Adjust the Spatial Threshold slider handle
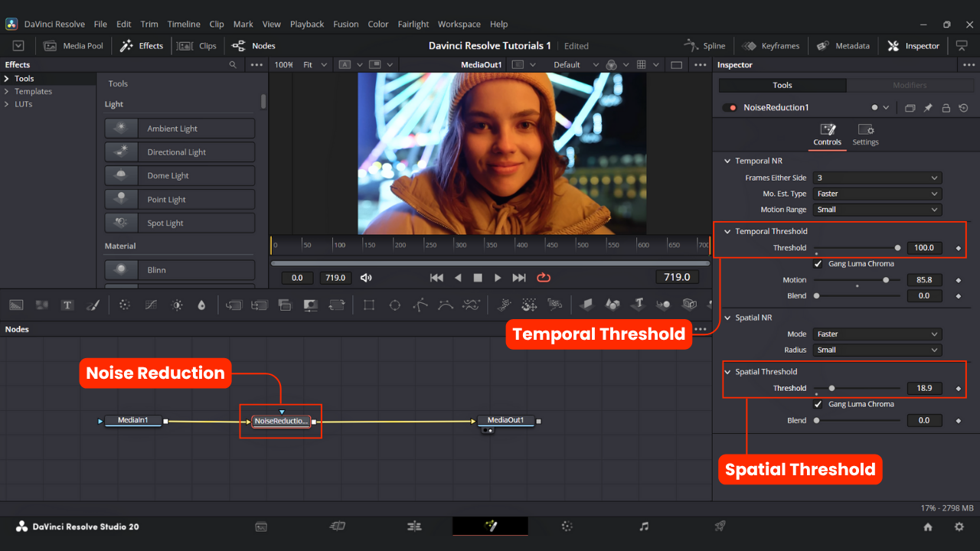The width and height of the screenshot is (980, 551). tap(831, 388)
